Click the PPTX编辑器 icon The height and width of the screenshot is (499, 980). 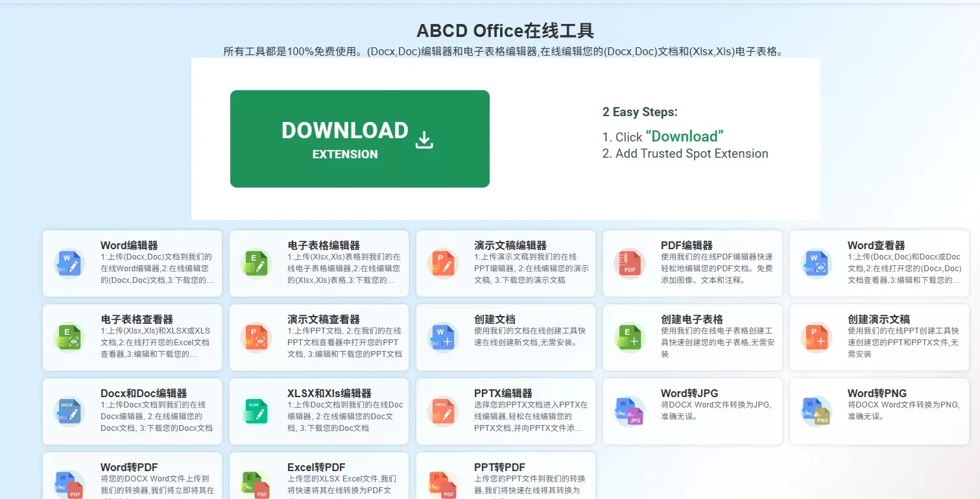(x=442, y=411)
